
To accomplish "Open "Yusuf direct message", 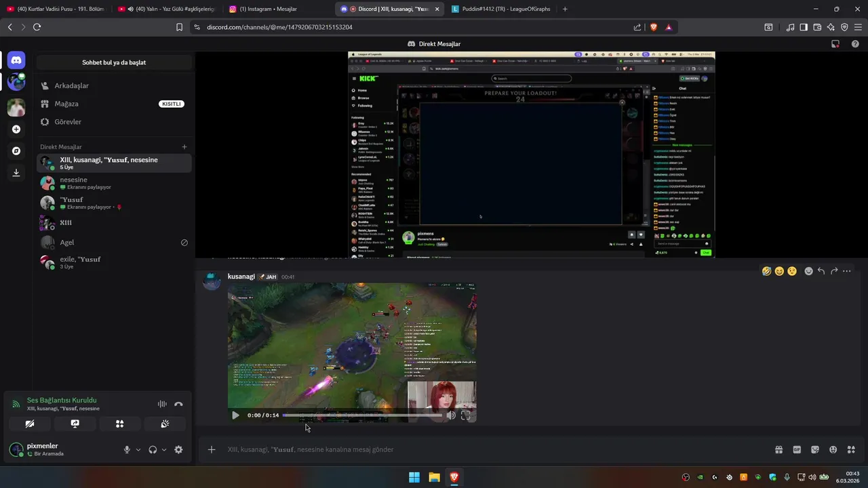I will (x=114, y=203).
